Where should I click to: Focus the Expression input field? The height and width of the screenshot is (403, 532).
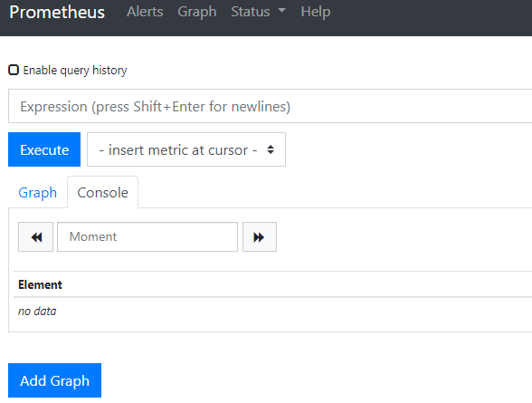(x=270, y=106)
